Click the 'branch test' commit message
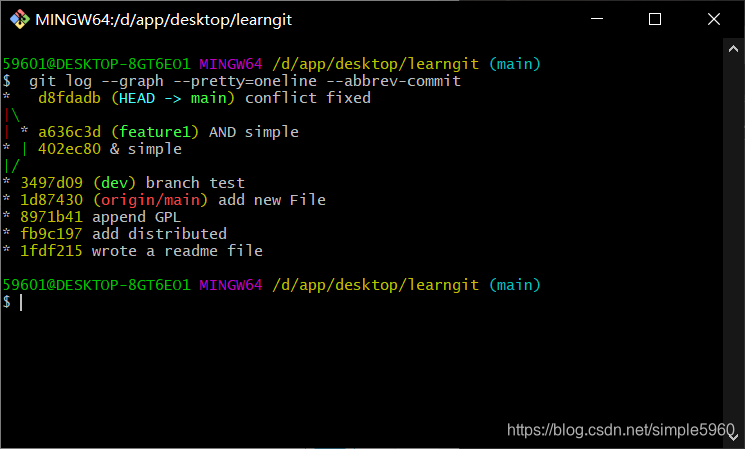Screen dimensions: 745x449 click(x=195, y=183)
